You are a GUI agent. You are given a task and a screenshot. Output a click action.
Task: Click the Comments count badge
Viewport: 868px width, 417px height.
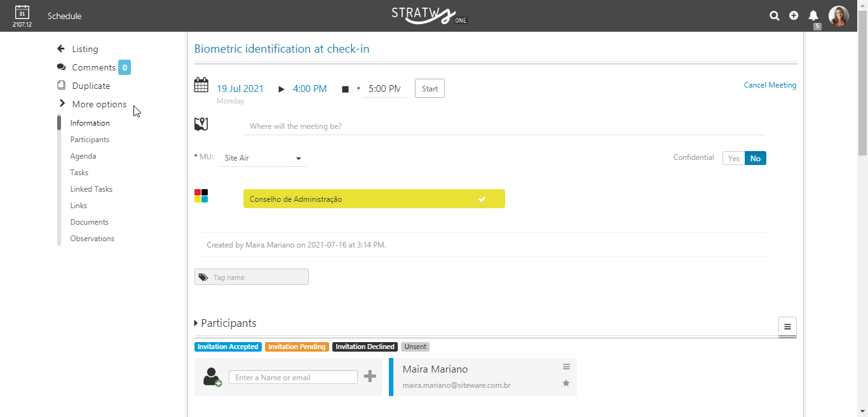[x=125, y=67]
